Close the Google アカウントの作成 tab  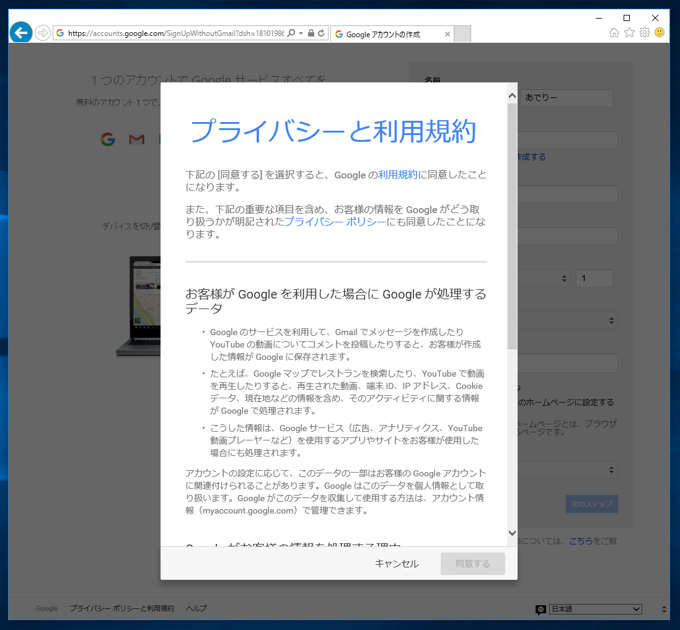coord(447,34)
